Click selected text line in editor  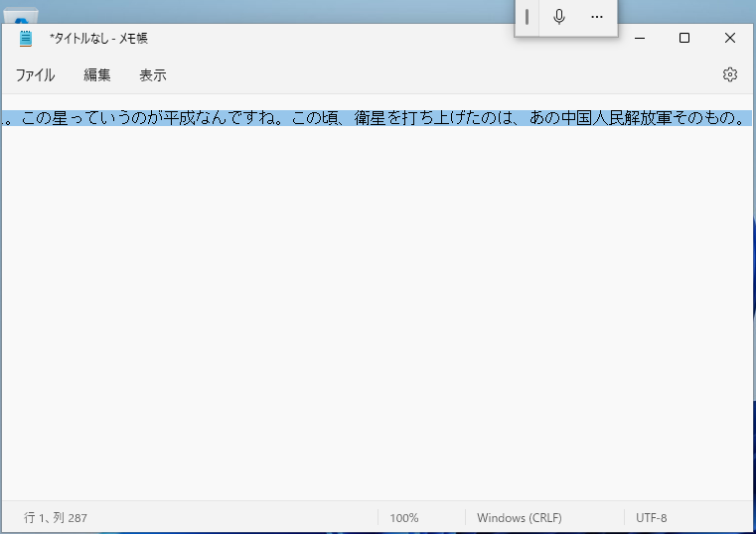pyautogui.click(x=377, y=118)
